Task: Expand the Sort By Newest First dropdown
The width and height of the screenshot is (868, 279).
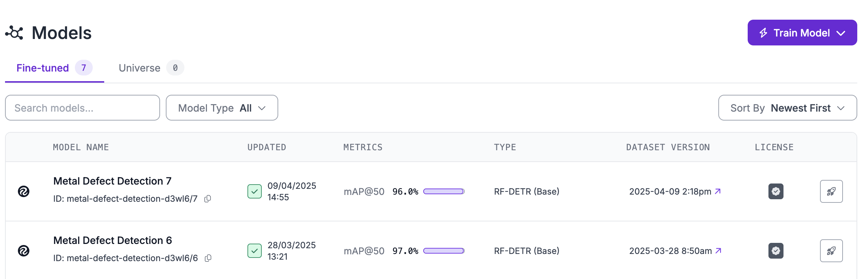Action: pos(787,108)
